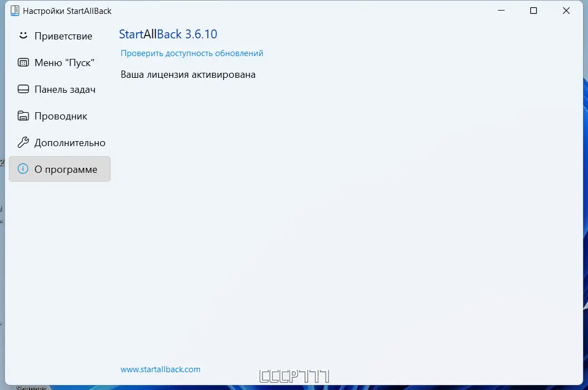Click the smiley icon next to Приветствие
The width and height of the screenshot is (588, 390).
coord(23,36)
